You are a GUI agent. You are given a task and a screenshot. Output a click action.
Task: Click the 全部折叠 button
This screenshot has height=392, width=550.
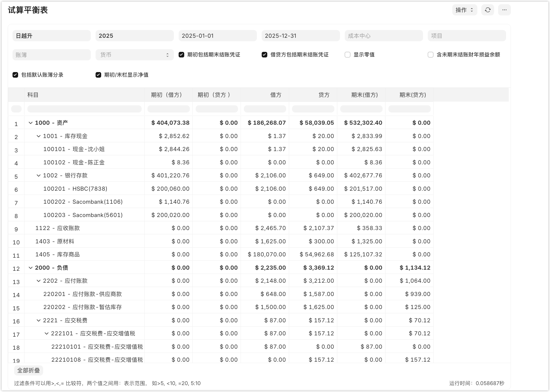28,370
